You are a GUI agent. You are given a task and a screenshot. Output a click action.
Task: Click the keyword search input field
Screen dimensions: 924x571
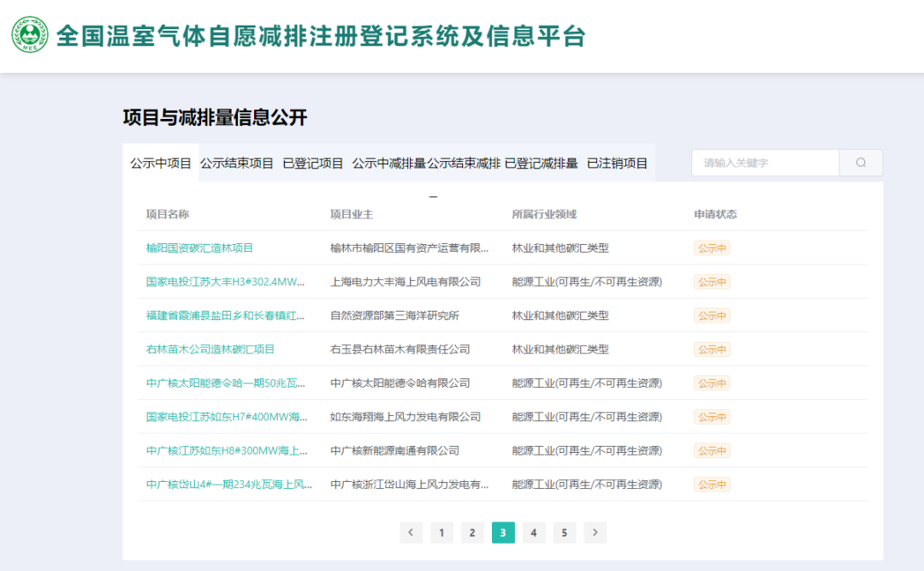click(765, 163)
